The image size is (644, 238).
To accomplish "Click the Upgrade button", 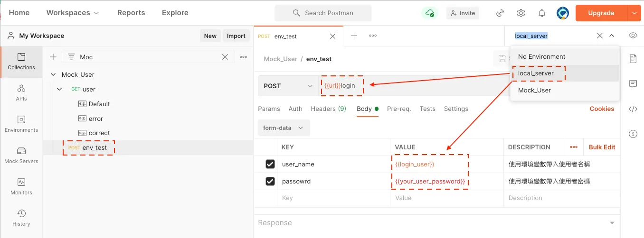I will [x=601, y=13].
